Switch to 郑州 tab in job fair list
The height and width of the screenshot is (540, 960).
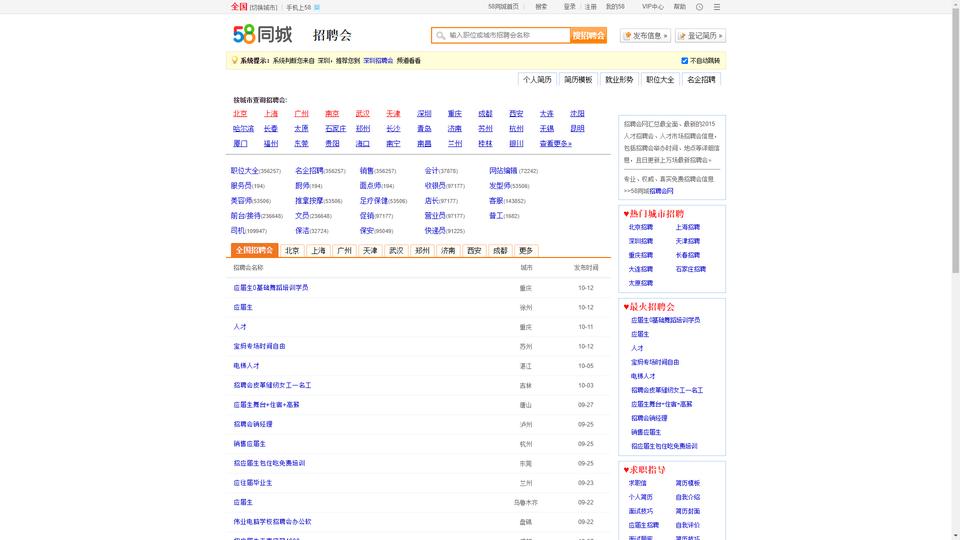pos(422,250)
